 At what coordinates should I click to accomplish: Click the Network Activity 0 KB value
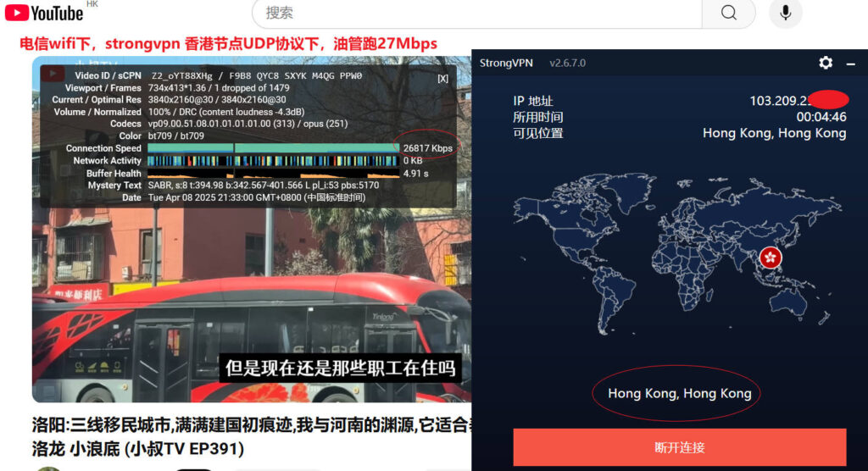[413, 160]
